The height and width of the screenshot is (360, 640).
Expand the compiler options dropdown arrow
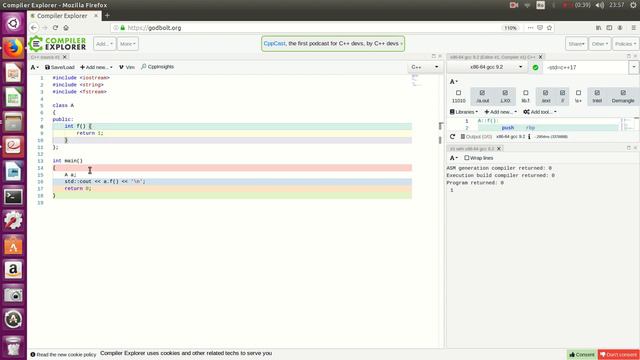(x=633, y=67)
